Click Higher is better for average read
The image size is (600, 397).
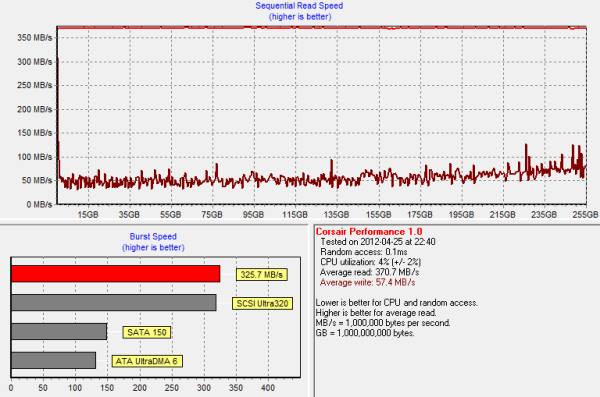[376, 313]
